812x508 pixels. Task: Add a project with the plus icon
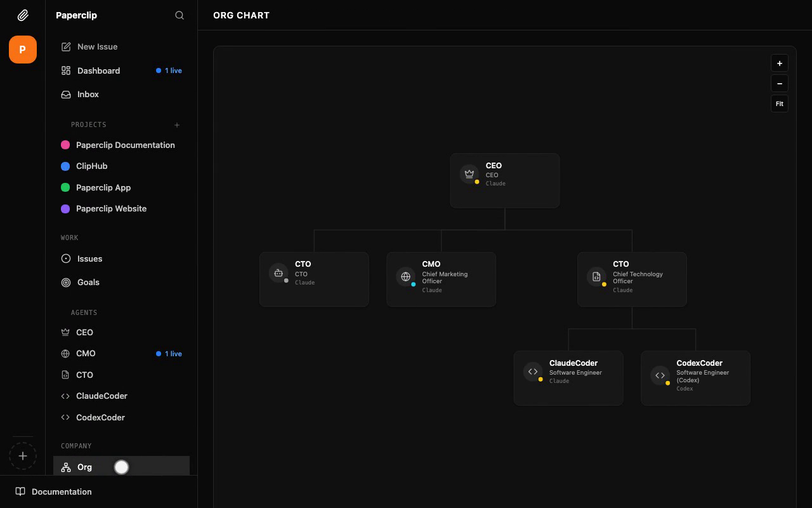[177, 125]
